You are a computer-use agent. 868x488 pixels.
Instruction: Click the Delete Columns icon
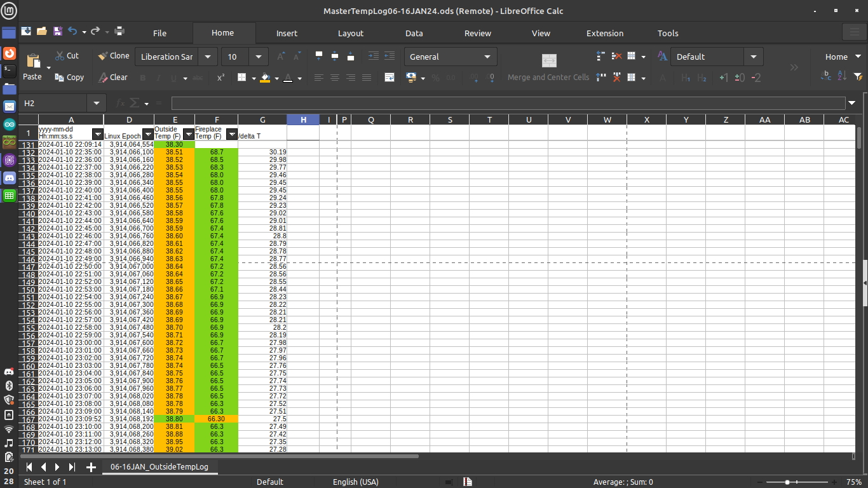[616, 78]
